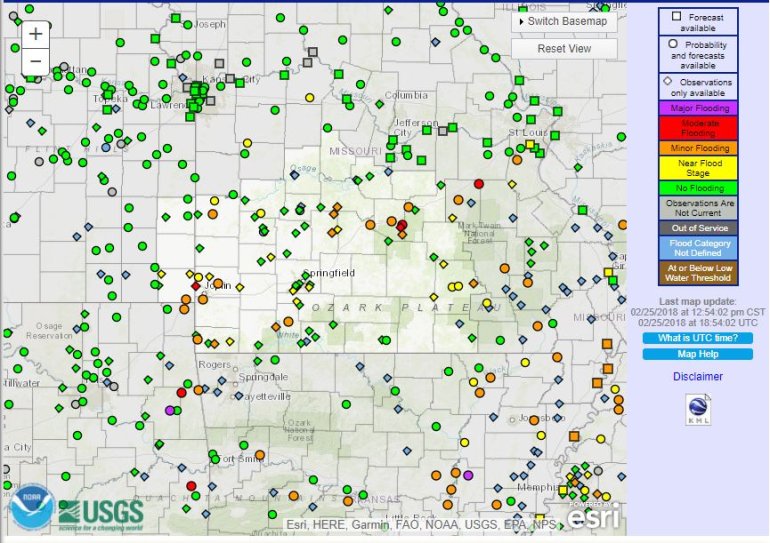Select the No Flooding legend entry
Screen dimensions: 770x543
tap(698, 188)
